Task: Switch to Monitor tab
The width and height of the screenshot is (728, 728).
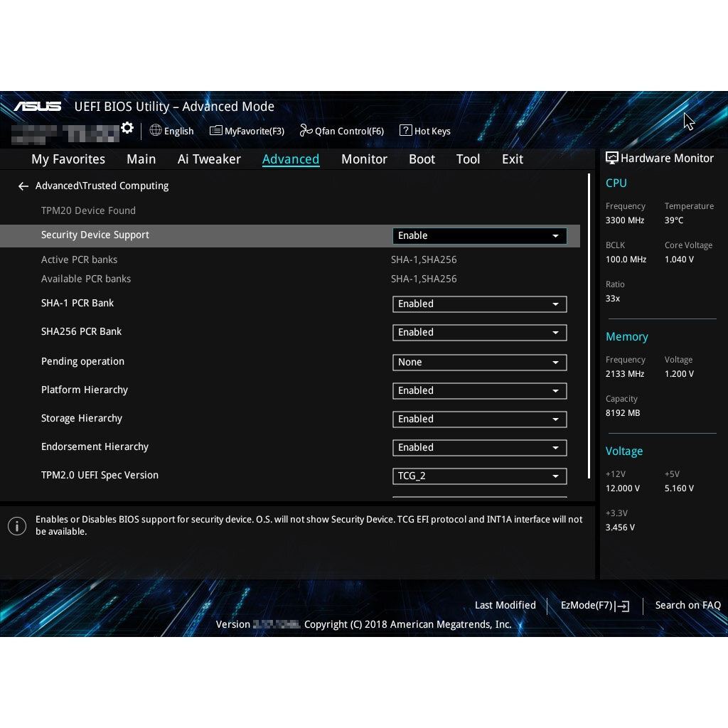Action: click(364, 159)
